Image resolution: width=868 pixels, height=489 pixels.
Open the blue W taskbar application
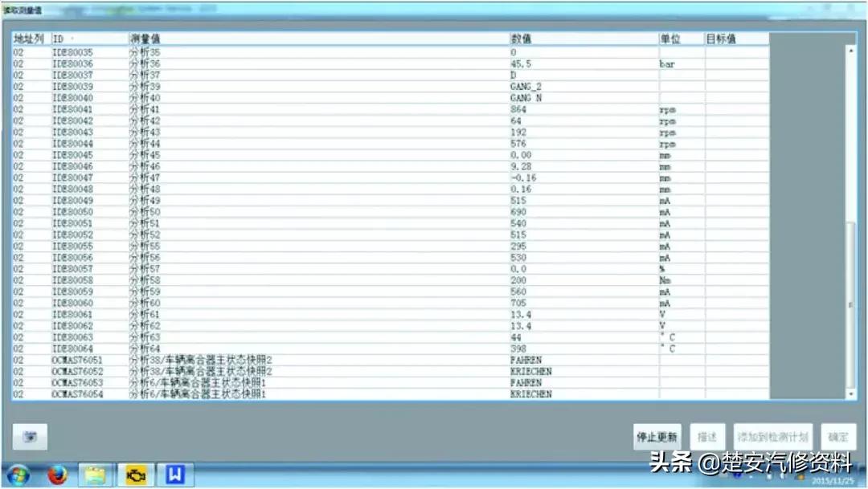tap(175, 475)
